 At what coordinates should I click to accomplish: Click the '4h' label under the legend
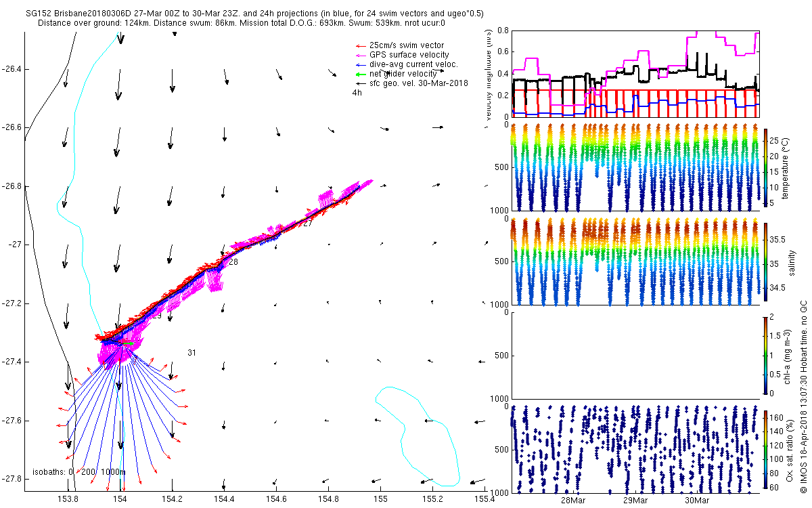[357, 93]
